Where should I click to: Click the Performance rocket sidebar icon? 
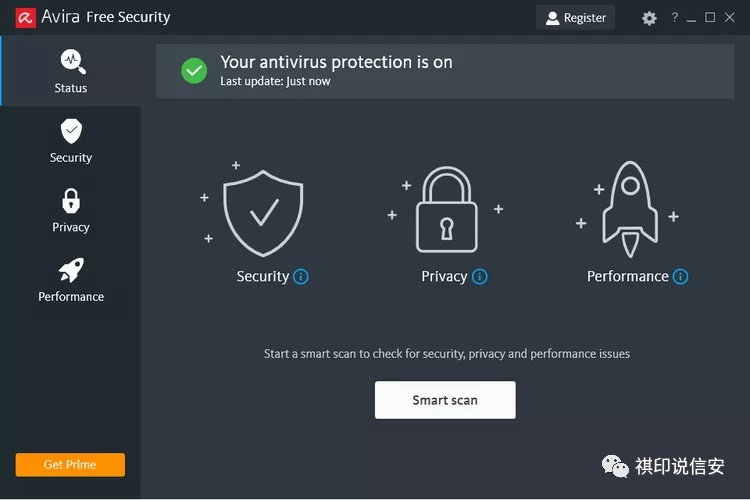click(71, 270)
